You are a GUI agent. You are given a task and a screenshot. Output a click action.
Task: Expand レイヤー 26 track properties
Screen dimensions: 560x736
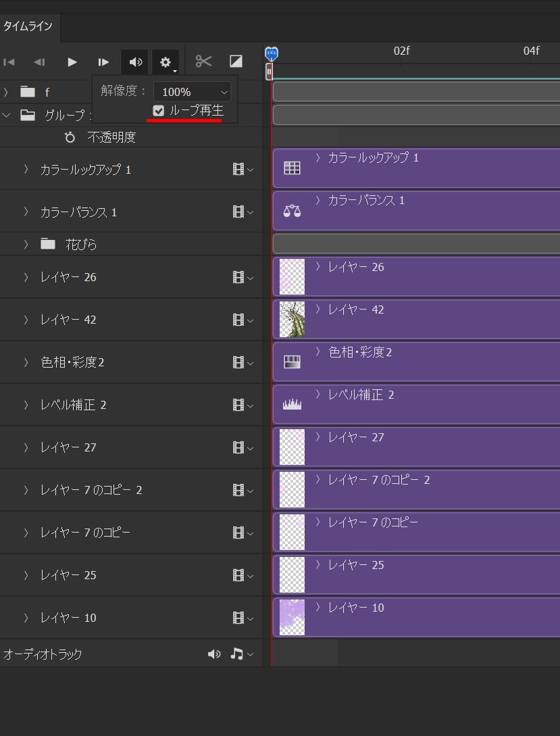26,277
